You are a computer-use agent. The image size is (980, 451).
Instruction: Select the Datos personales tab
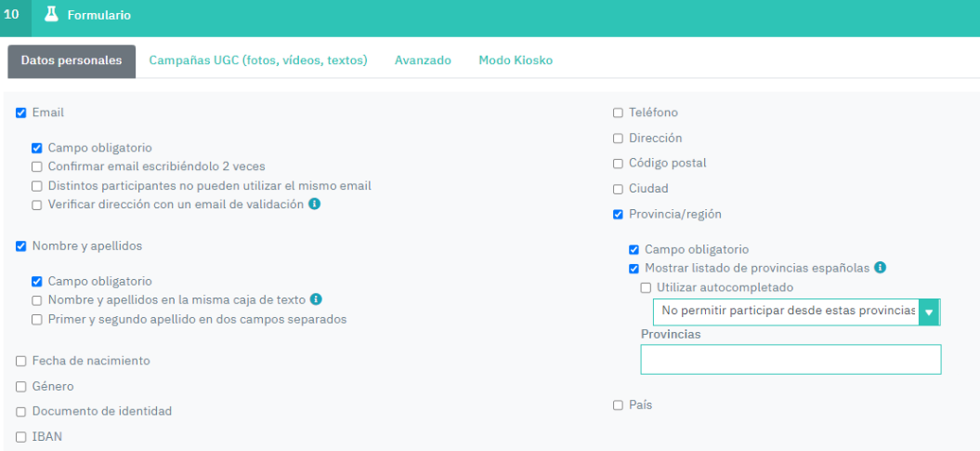click(x=72, y=60)
